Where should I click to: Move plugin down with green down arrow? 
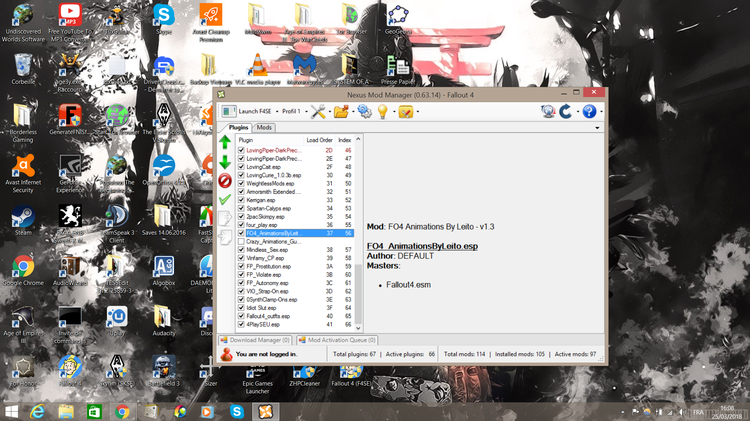pos(225,162)
